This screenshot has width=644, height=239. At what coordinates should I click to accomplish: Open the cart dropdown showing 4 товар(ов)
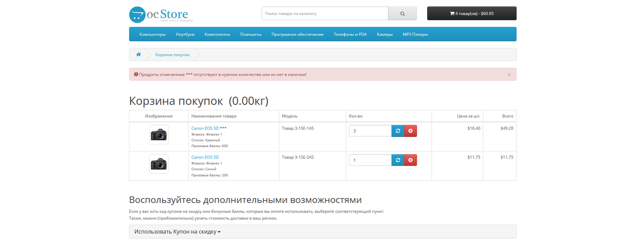coord(472,13)
